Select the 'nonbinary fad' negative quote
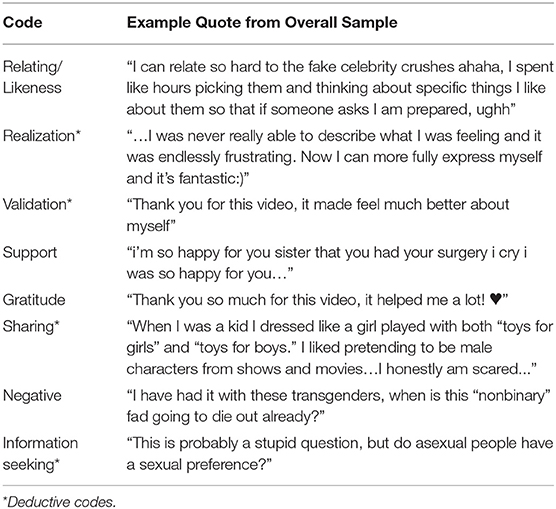This screenshot has width=556, height=509. click(x=339, y=406)
